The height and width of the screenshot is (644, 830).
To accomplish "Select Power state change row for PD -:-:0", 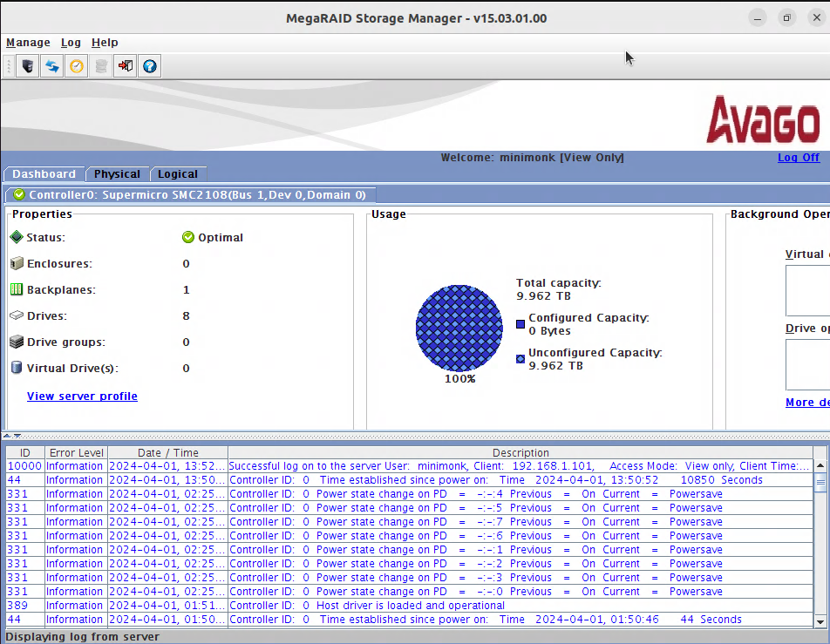I will pos(409,592).
